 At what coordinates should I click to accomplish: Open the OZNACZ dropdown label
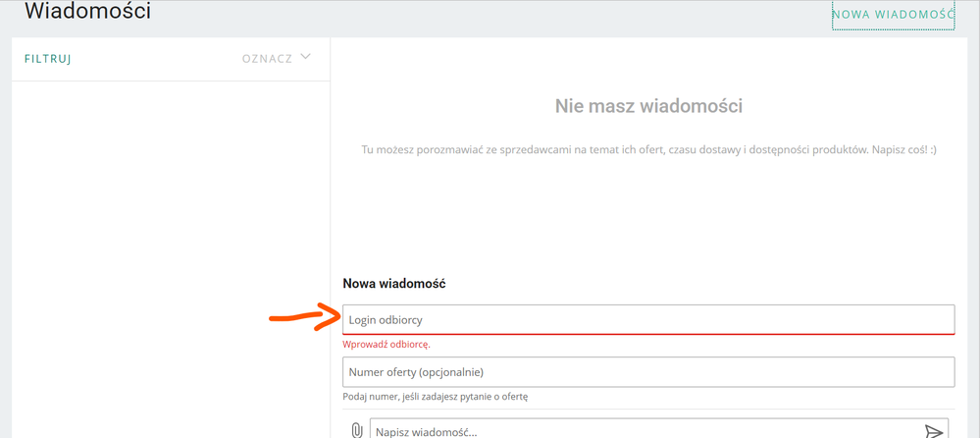267,59
